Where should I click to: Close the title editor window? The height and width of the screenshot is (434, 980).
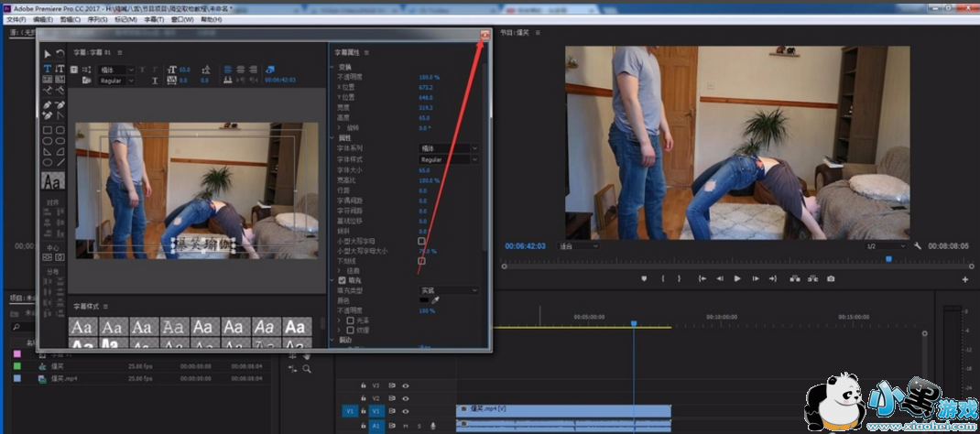pos(485,34)
